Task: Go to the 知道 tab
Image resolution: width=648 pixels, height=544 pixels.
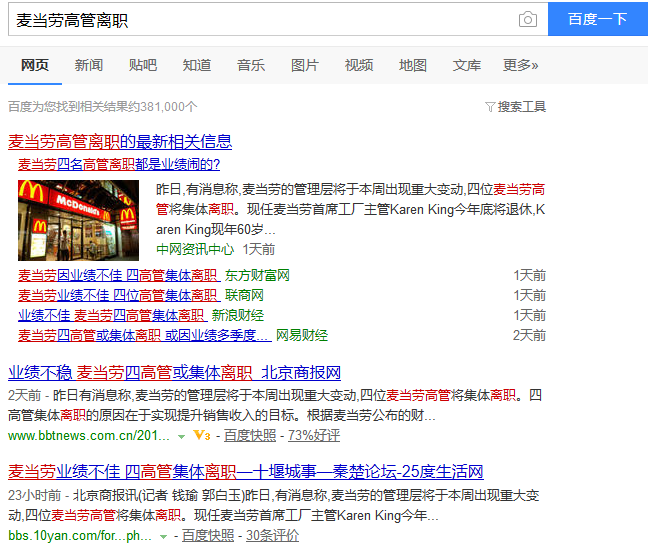Action: pos(197,65)
